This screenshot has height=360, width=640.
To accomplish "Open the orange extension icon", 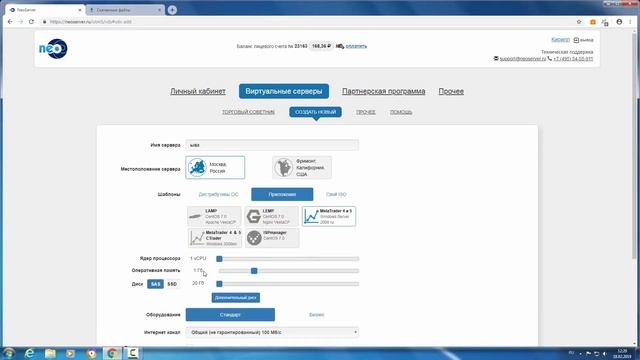I will click(x=593, y=22).
